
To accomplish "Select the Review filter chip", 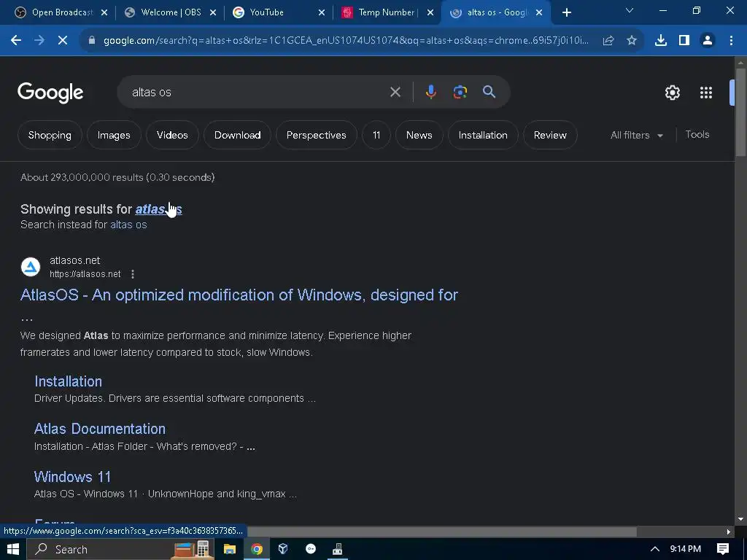I will pyautogui.click(x=550, y=135).
